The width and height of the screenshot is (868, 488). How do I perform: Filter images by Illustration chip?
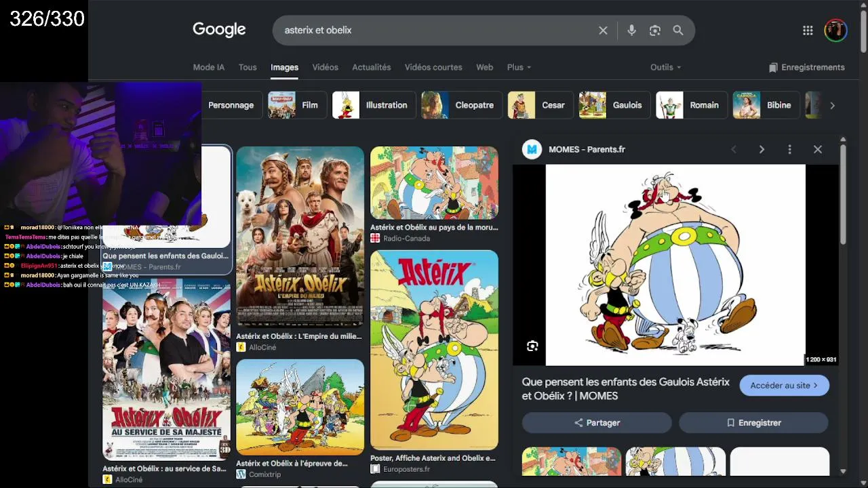(374, 105)
